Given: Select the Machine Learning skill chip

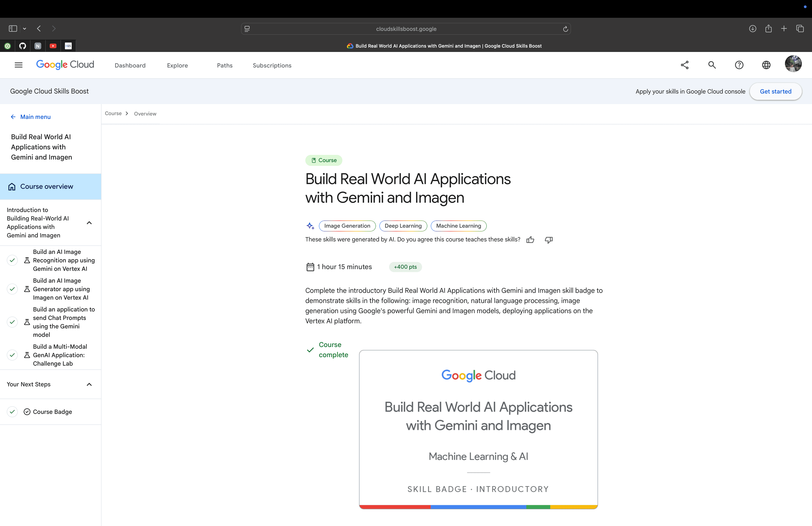Looking at the screenshot, I should click(458, 226).
